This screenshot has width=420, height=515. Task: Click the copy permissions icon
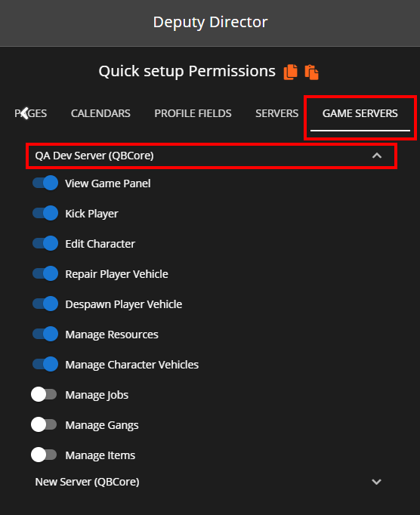[291, 72]
